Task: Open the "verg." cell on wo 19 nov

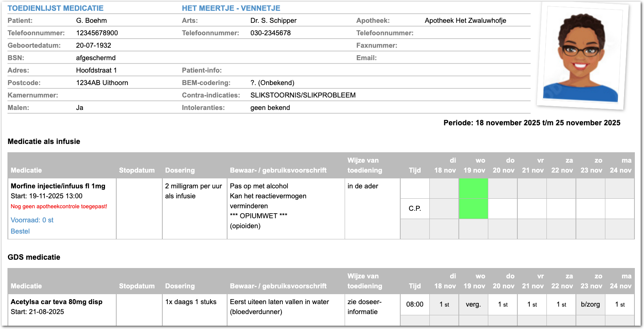Action: coord(473,304)
